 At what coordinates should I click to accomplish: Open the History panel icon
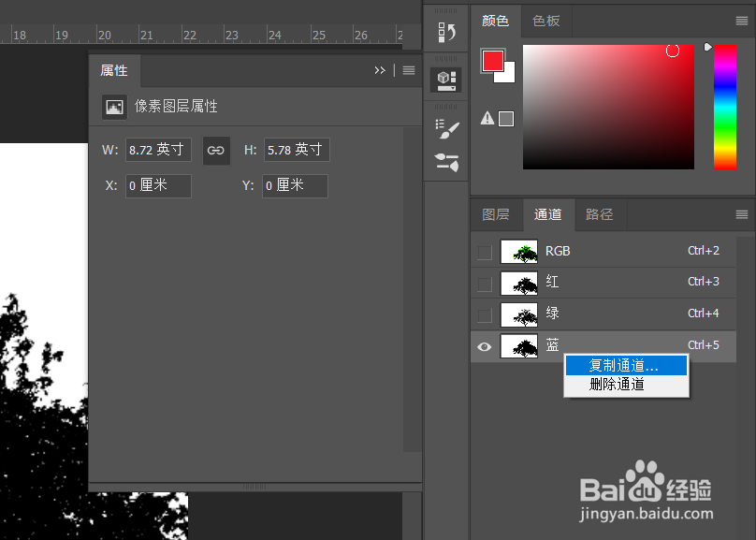point(446,33)
